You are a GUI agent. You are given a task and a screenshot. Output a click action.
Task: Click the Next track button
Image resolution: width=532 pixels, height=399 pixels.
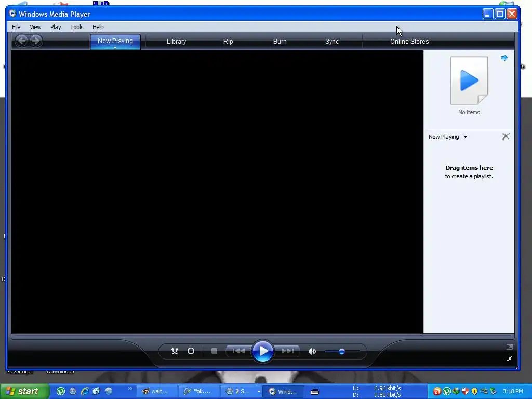click(x=287, y=351)
